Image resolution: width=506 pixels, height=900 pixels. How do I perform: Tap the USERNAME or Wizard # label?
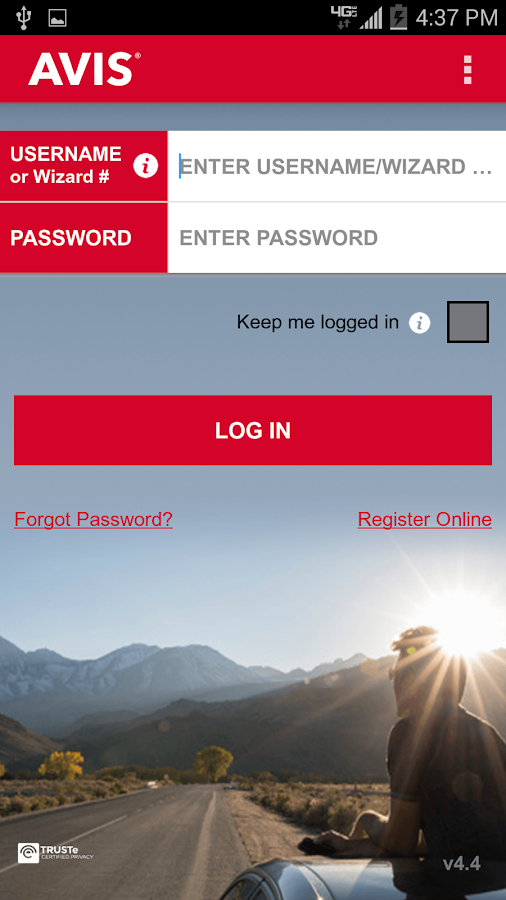[65, 165]
